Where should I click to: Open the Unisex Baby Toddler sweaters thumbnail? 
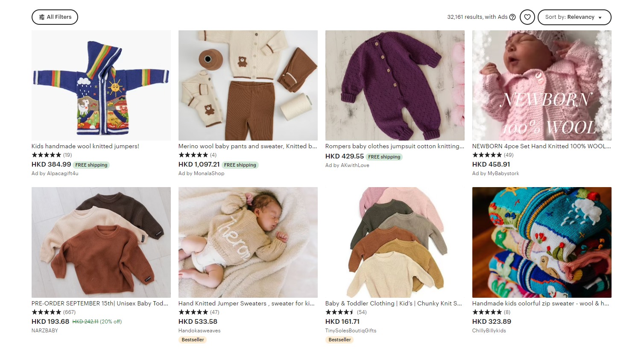101,242
